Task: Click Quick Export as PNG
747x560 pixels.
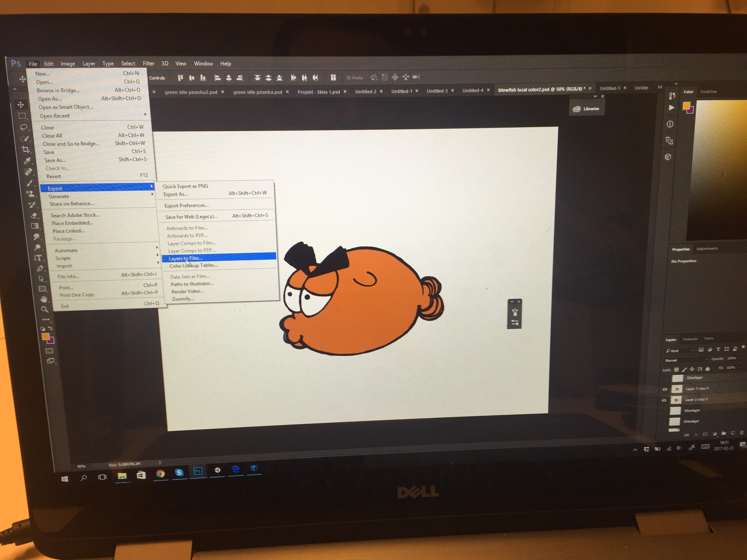Action: click(x=185, y=186)
